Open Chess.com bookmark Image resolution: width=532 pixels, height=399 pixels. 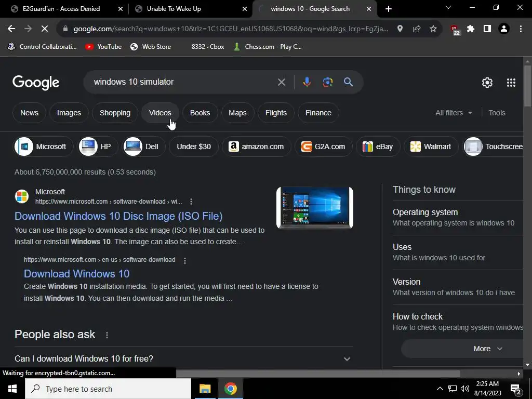(x=268, y=47)
